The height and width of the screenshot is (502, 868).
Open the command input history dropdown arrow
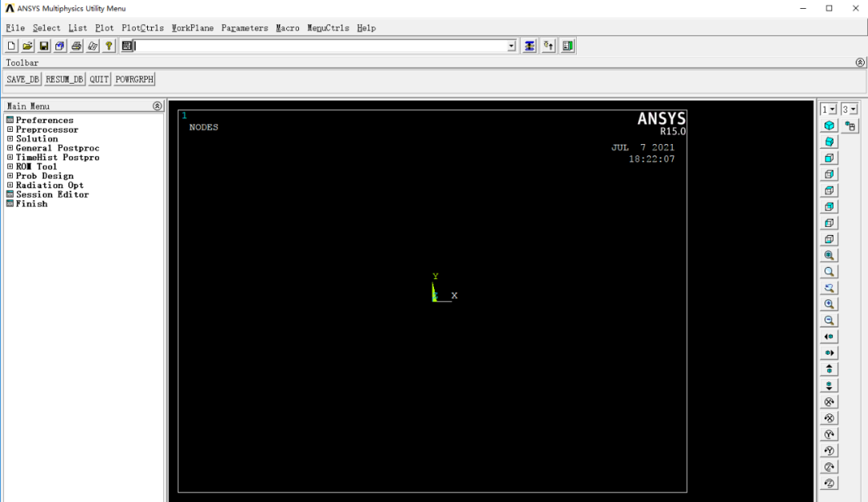(x=511, y=46)
